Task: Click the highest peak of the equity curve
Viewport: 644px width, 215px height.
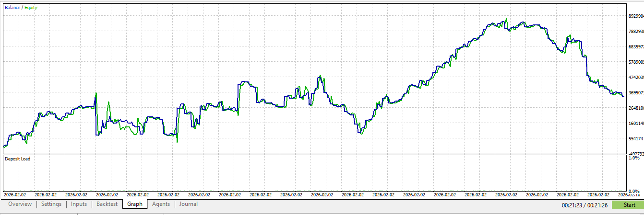Action: click(x=506, y=19)
